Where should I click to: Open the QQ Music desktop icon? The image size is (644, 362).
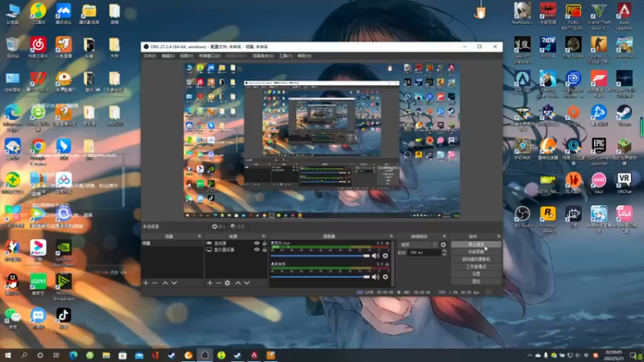(x=38, y=14)
